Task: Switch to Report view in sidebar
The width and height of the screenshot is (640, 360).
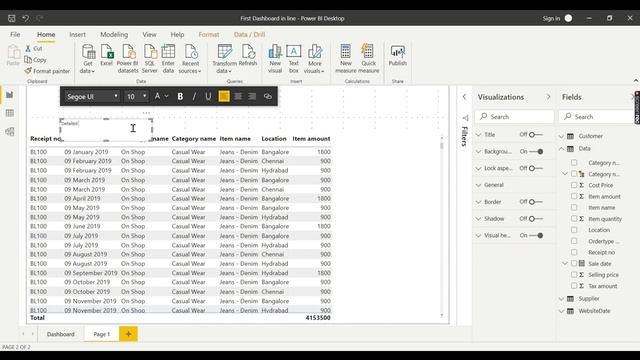Action: [9, 95]
